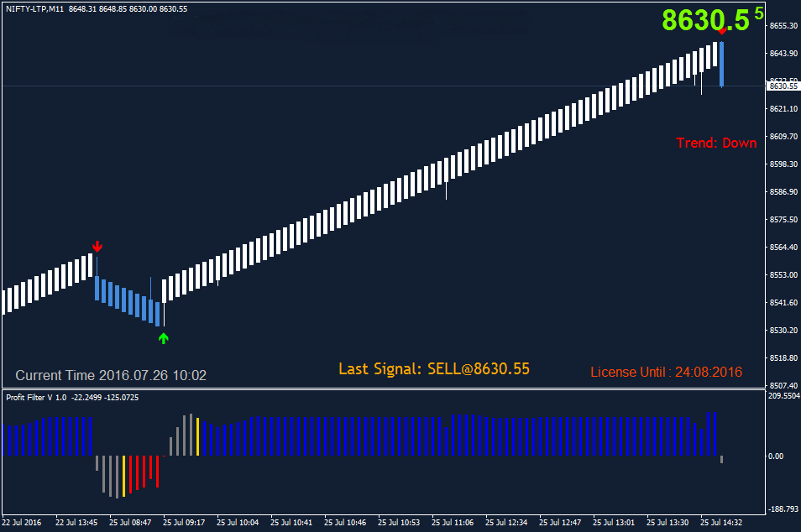Click the chart title NIFTY-LTP,M11

34,9
